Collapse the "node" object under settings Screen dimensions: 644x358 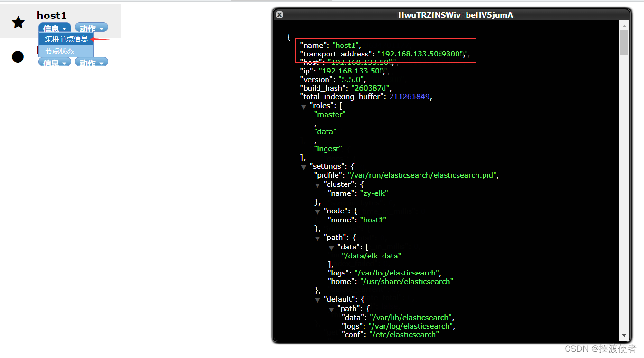[317, 211]
